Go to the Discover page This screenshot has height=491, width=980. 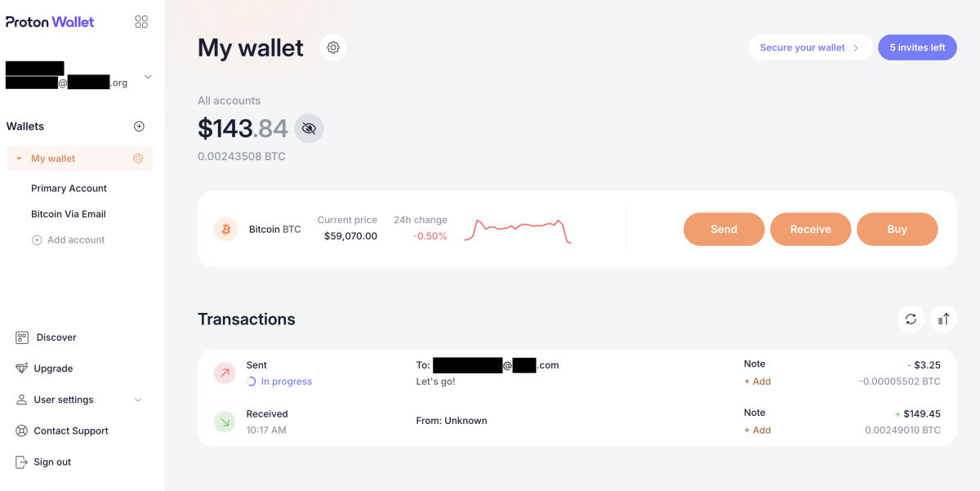(x=56, y=337)
